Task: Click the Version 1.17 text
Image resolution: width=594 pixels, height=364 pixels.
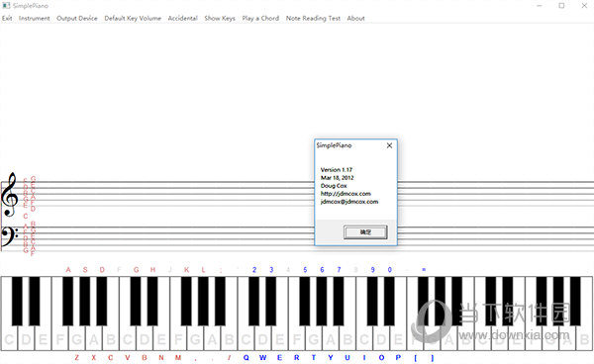Action: 337,170
